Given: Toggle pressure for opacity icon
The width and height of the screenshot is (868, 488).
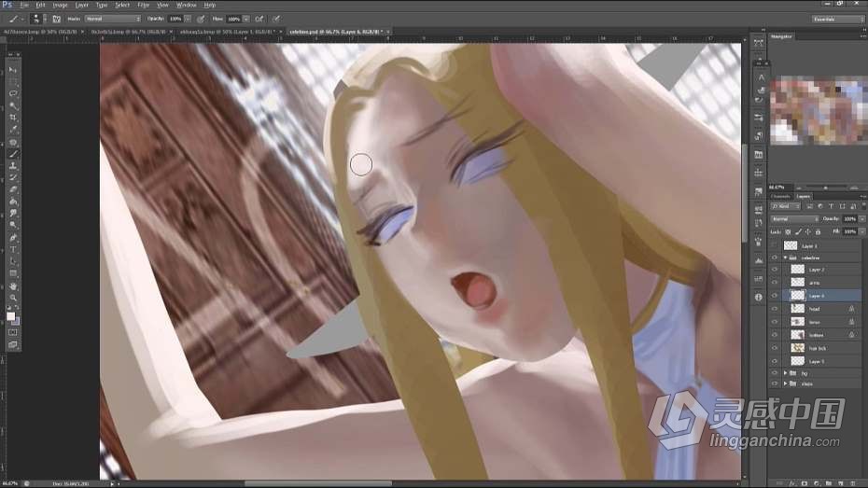Looking at the screenshot, I should pos(201,19).
